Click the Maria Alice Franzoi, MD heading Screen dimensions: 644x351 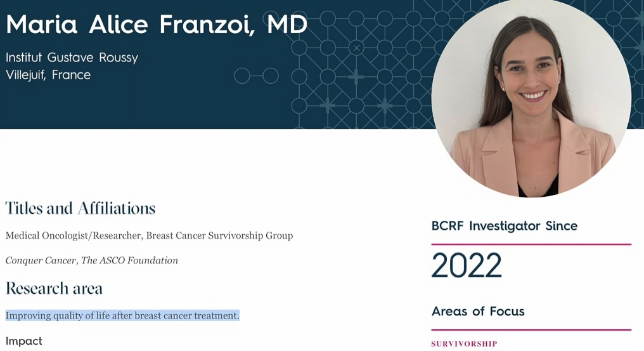click(157, 24)
